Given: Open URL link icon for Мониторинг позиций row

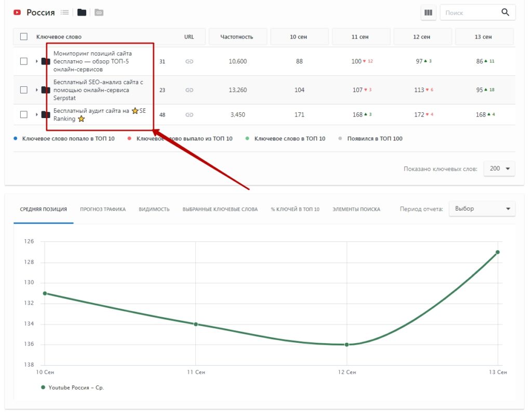Looking at the screenshot, I should point(189,61).
